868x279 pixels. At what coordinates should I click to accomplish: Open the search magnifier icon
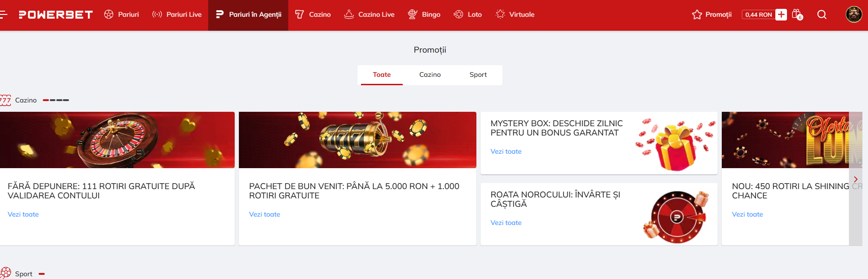coord(822,14)
